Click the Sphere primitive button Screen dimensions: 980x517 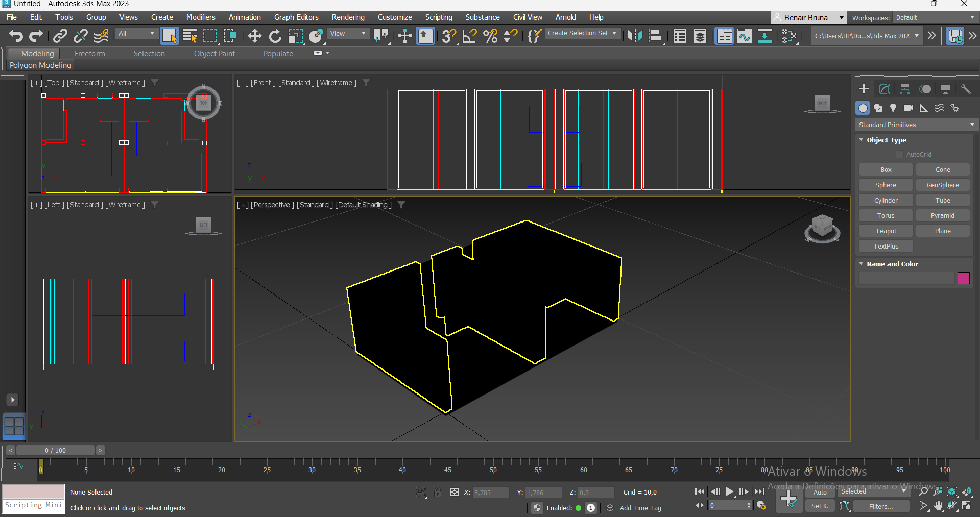886,185
